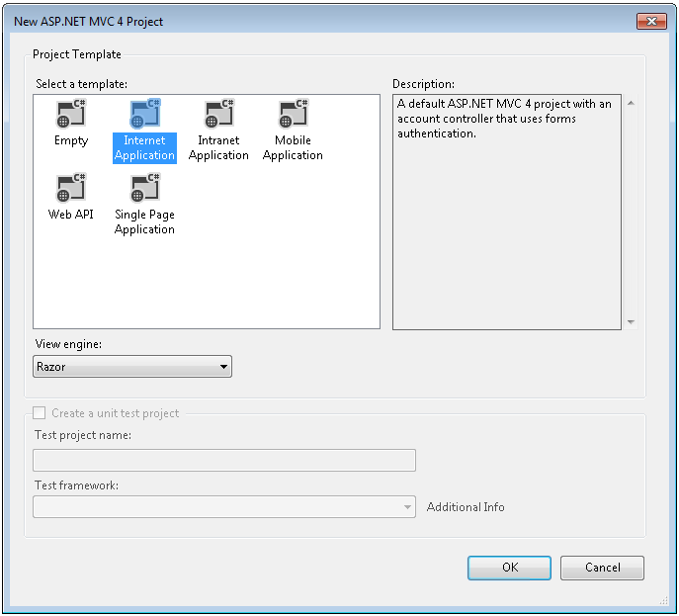Pick the Mobile Application template icon
This screenshot has height=616, width=679.
pos(294,114)
